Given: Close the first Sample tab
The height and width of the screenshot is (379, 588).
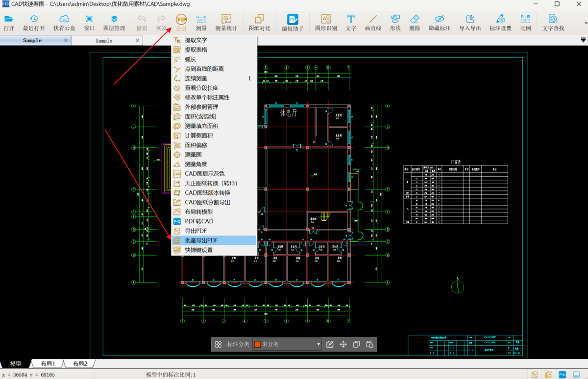Looking at the screenshot, I should pos(66,40).
